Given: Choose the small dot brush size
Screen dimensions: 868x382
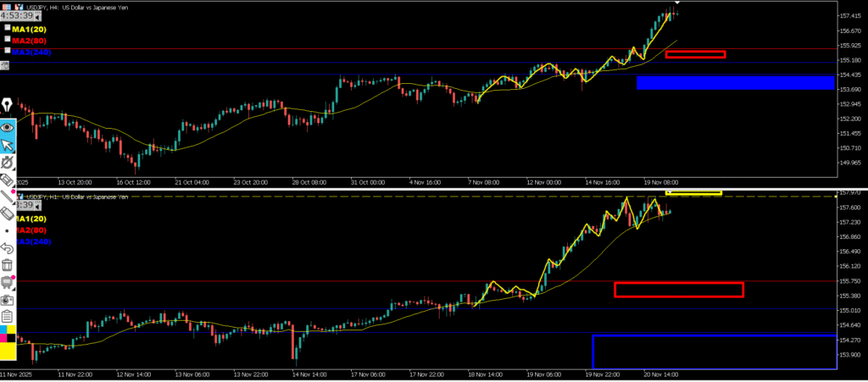Looking at the screenshot, I should (7, 231).
